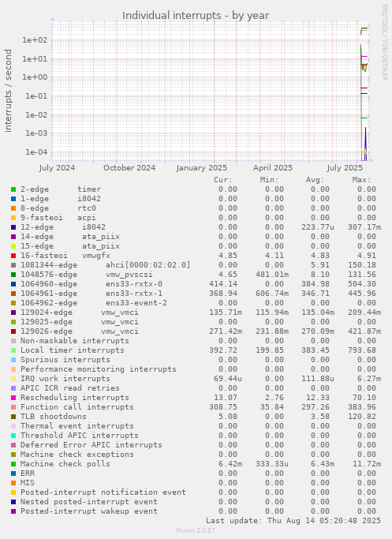Select the vmw_pvscsi legend label
This screenshot has width=392, height=539.
pos(129,275)
